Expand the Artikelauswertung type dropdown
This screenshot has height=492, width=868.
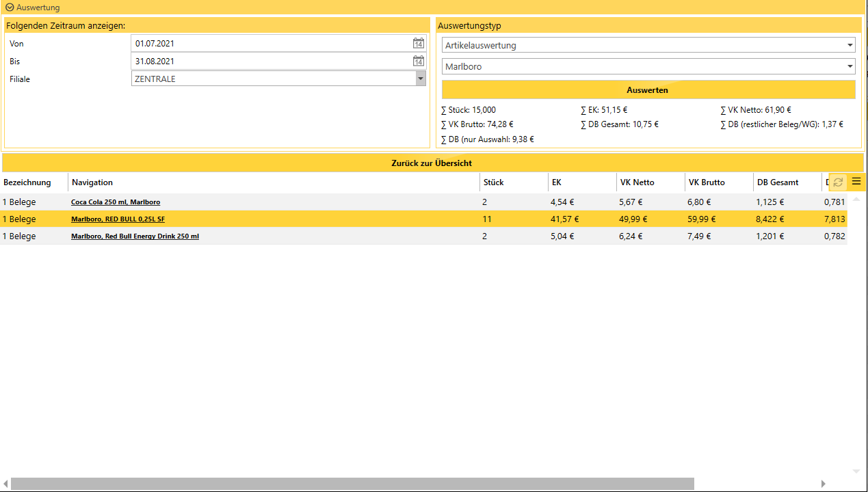648,46
